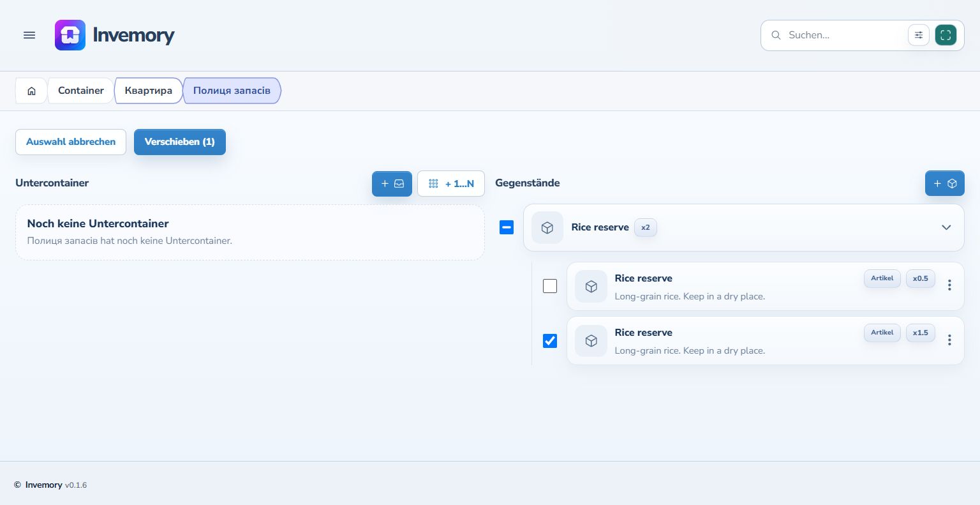
Task: Click the Invemory logo icon
Action: pyautogui.click(x=70, y=35)
